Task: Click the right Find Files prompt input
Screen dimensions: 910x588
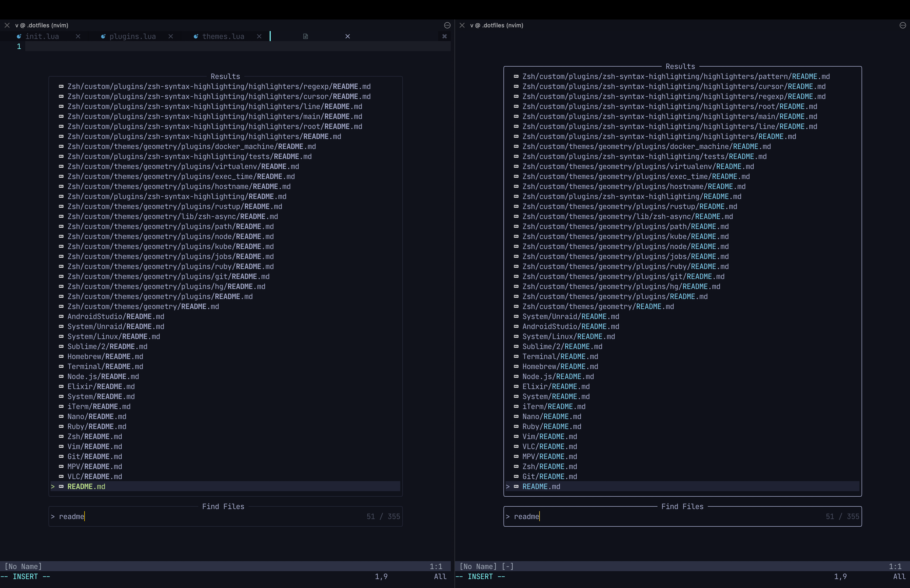Action: pos(682,517)
